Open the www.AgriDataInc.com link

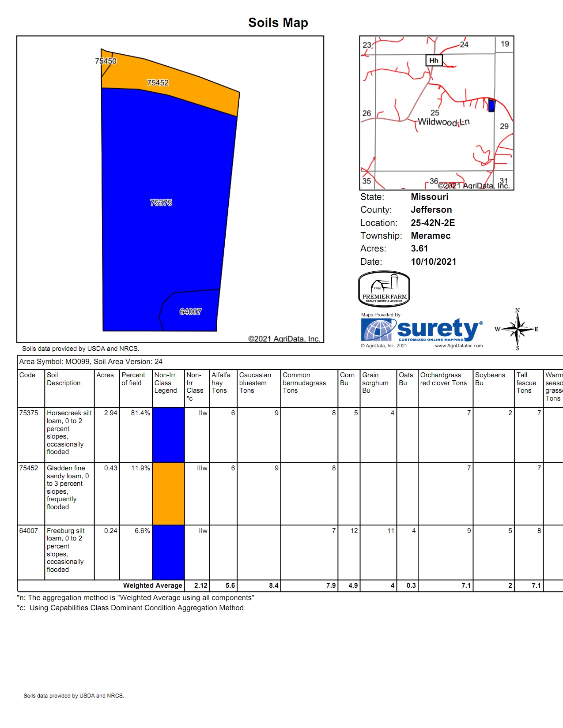pos(459,346)
